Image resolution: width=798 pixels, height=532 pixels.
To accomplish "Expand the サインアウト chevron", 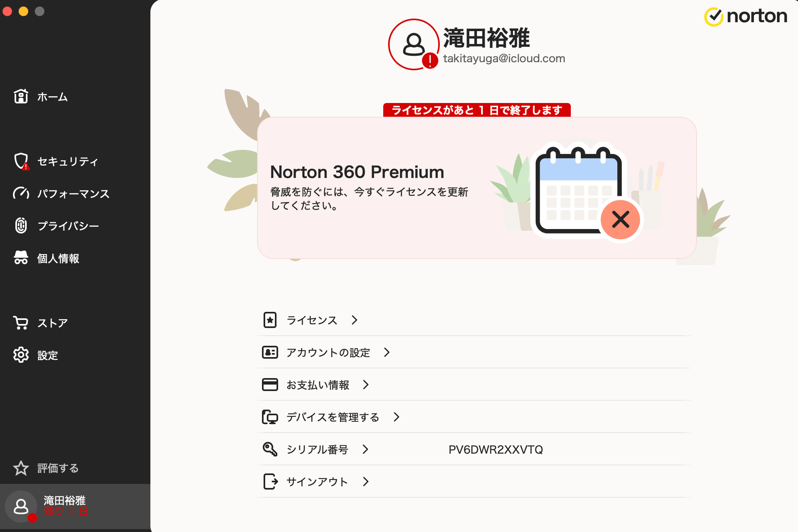I will 366,482.
